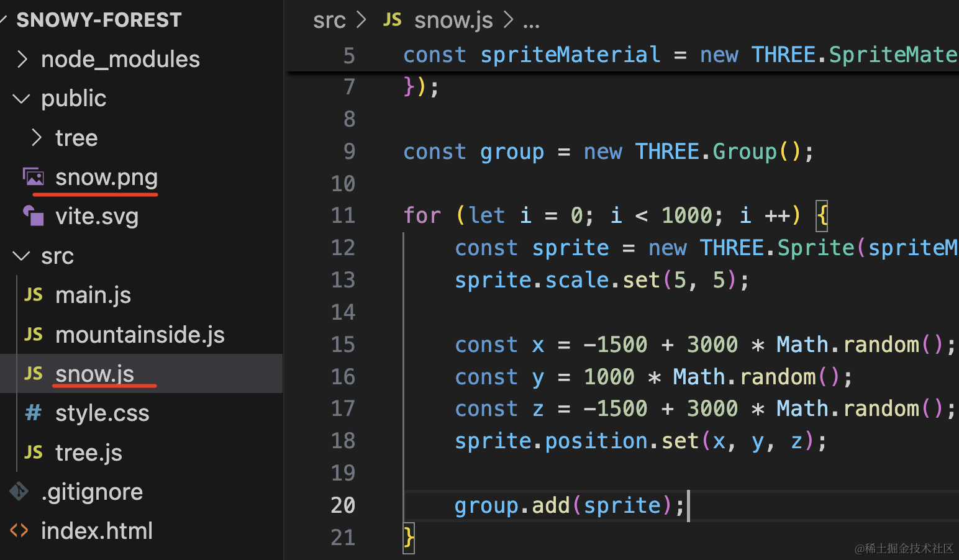Select the node_modules folder name
The image size is (959, 560).
[x=120, y=60]
